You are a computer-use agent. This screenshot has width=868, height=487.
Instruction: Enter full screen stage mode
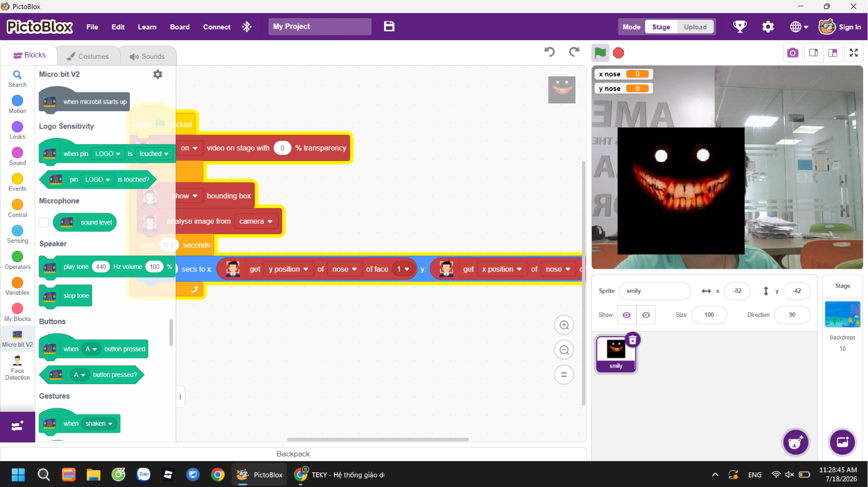(x=854, y=53)
